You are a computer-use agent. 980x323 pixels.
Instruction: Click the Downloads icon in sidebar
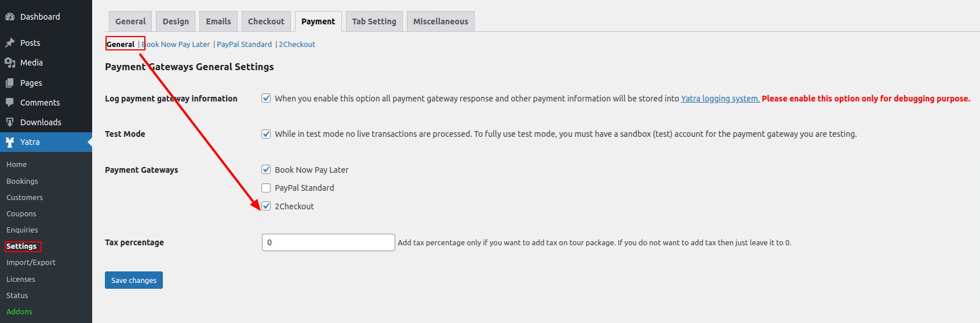pyautogui.click(x=10, y=122)
